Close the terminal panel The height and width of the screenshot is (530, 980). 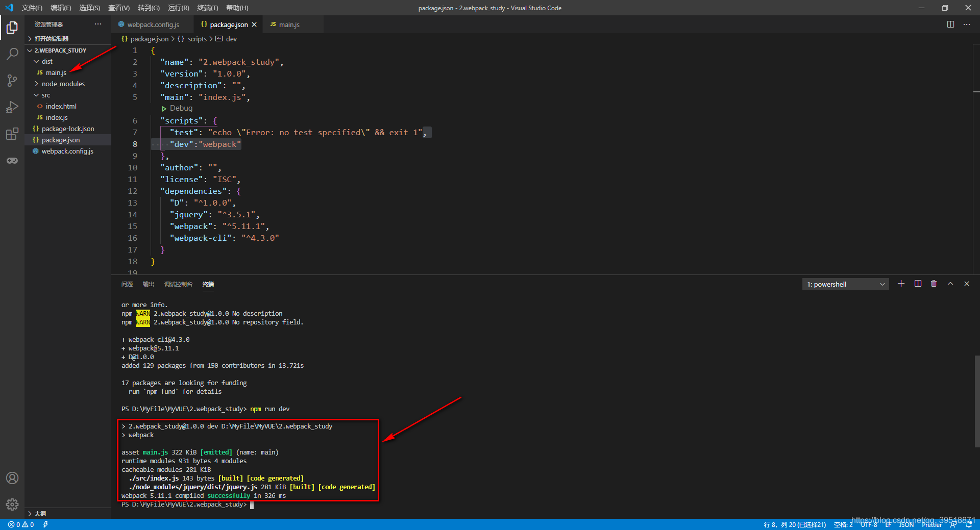(x=967, y=284)
